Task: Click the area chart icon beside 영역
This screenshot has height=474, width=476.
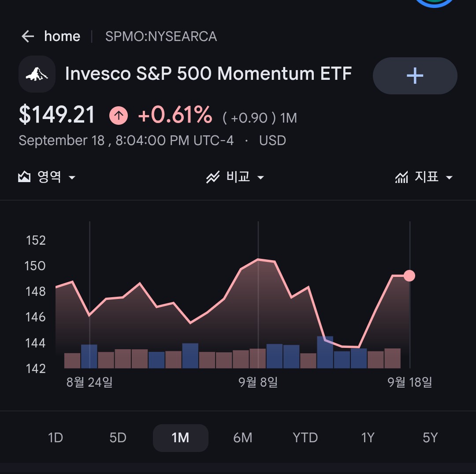Action: point(24,176)
